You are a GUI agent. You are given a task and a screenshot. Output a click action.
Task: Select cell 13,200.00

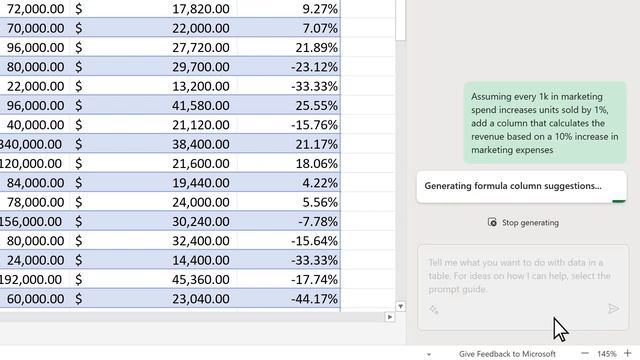coord(153,86)
